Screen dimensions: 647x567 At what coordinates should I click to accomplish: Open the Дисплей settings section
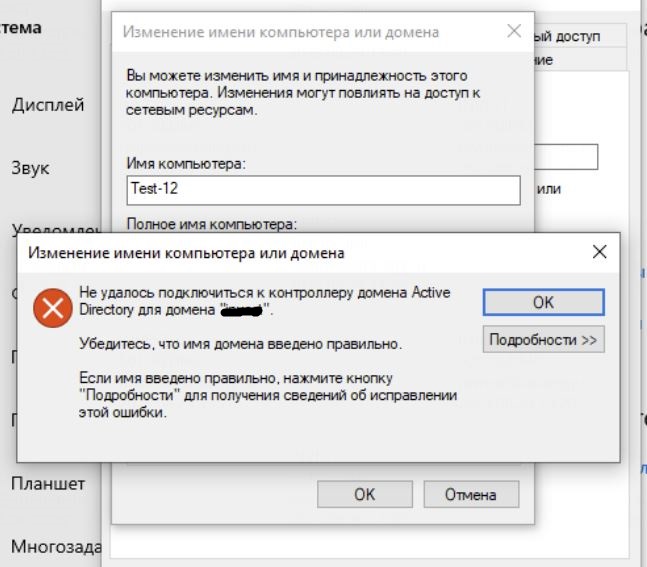point(48,105)
